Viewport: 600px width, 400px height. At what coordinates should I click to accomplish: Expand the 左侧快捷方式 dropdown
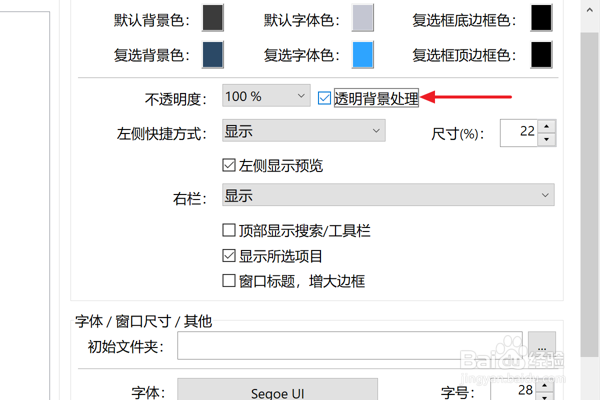pyautogui.click(x=303, y=131)
